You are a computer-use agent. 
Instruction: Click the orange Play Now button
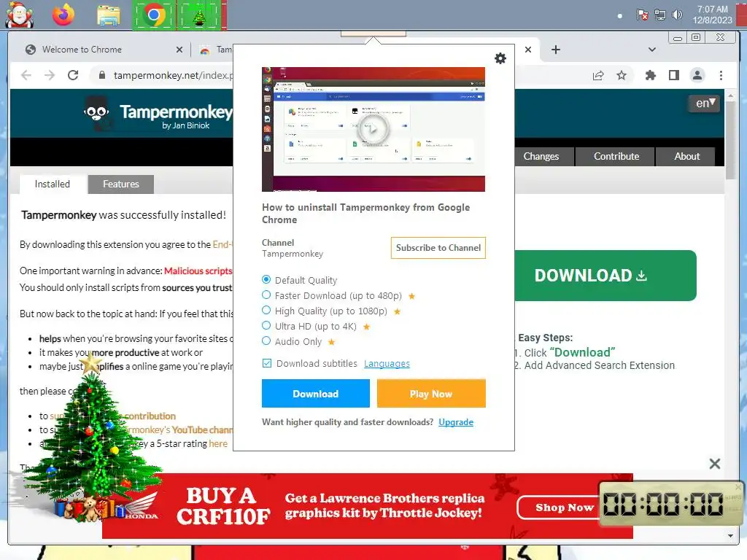[431, 393]
